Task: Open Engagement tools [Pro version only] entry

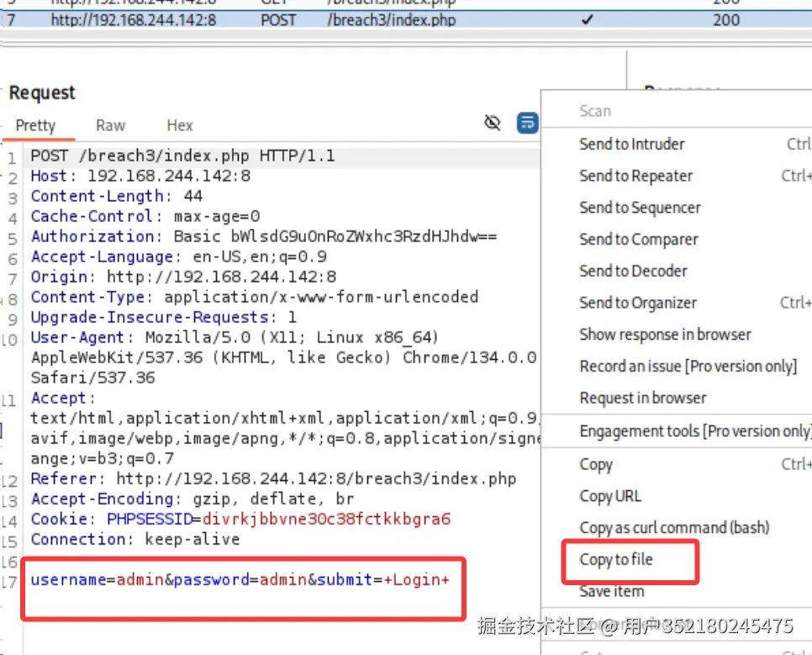Action: [695, 431]
